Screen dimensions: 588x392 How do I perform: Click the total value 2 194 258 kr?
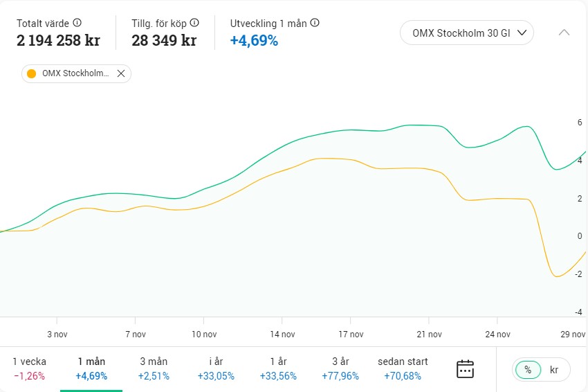pos(58,40)
